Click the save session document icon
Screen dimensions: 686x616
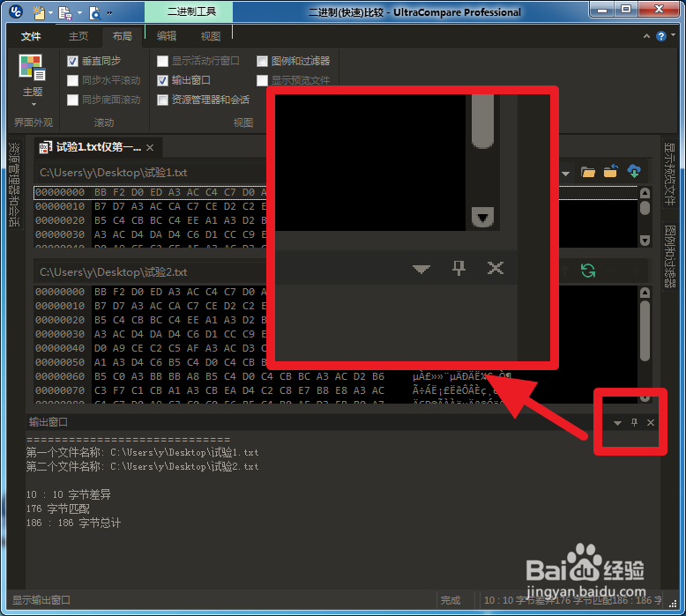pyautogui.click(x=64, y=13)
